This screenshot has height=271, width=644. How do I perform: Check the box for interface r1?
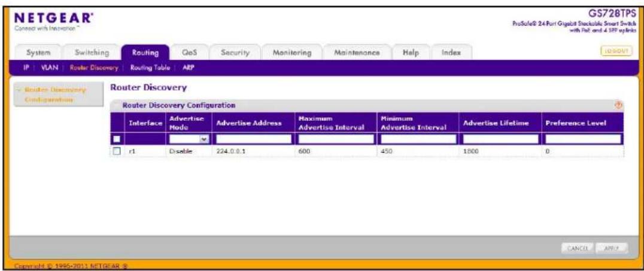tap(117, 151)
